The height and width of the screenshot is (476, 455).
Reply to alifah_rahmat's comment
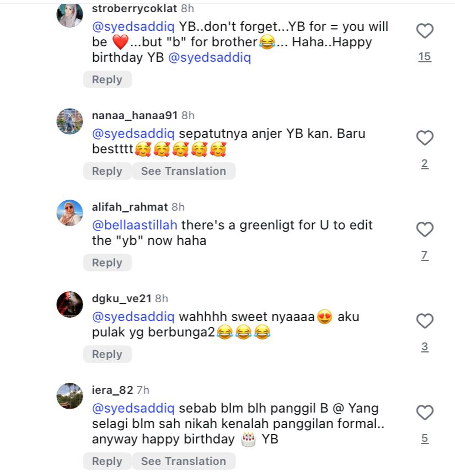click(107, 263)
